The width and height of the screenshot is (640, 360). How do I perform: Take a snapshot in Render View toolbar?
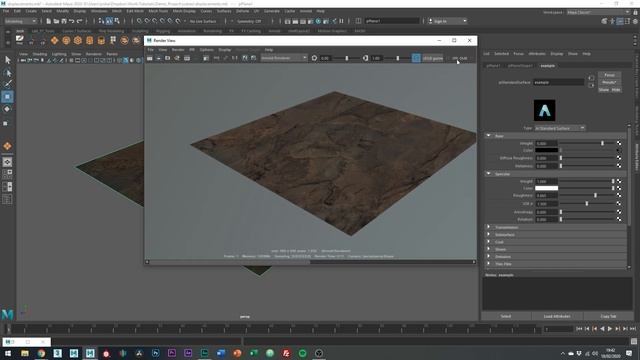point(167,58)
